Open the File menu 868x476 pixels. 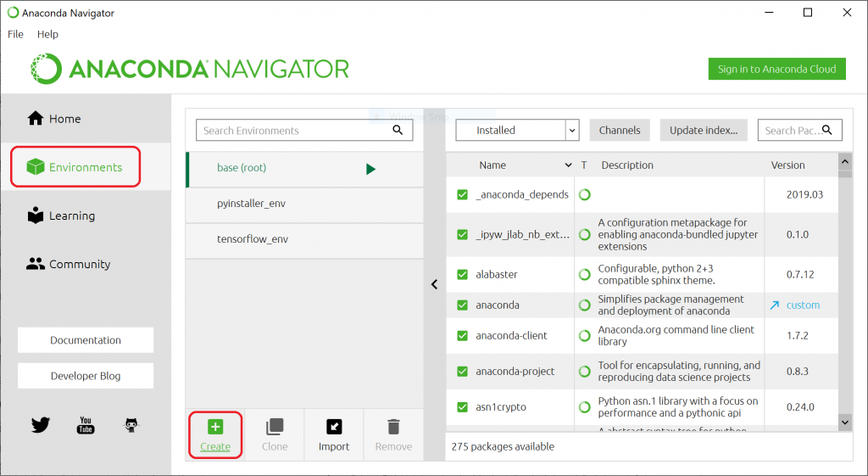coord(15,34)
